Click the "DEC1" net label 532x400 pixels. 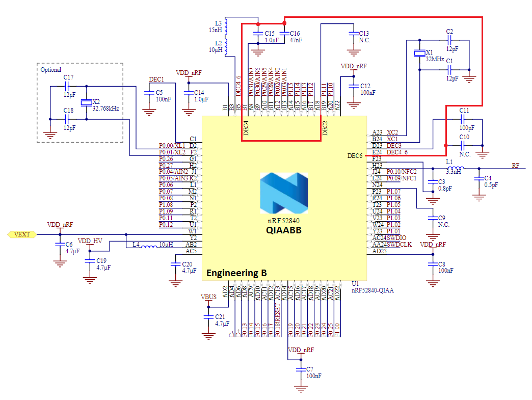156,79
